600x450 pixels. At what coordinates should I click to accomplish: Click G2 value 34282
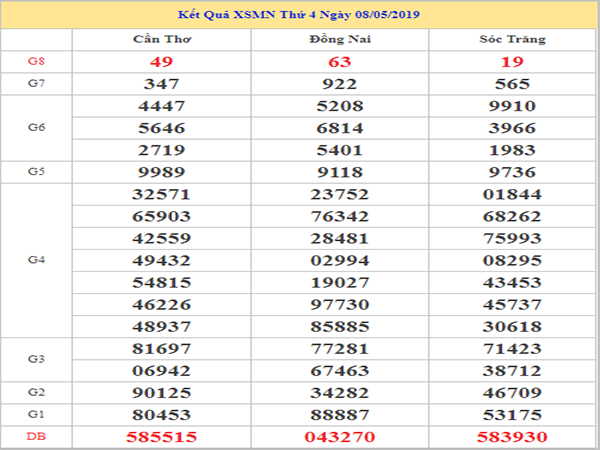[340, 393]
